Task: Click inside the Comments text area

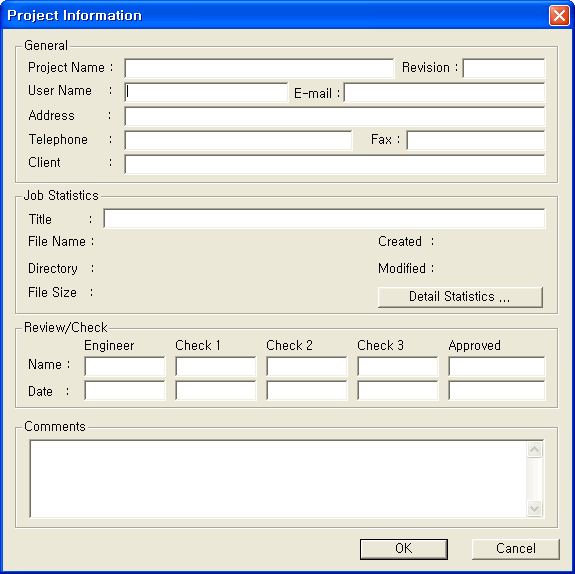Action: coord(278,479)
